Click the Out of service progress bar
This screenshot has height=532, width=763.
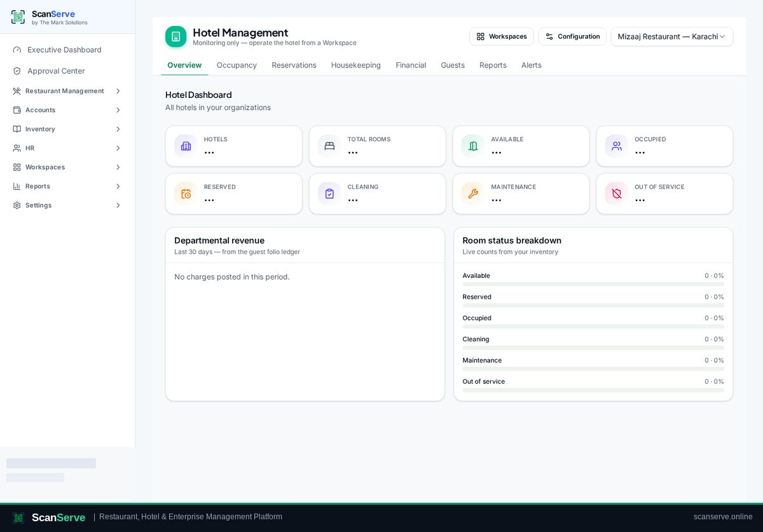[x=593, y=390]
